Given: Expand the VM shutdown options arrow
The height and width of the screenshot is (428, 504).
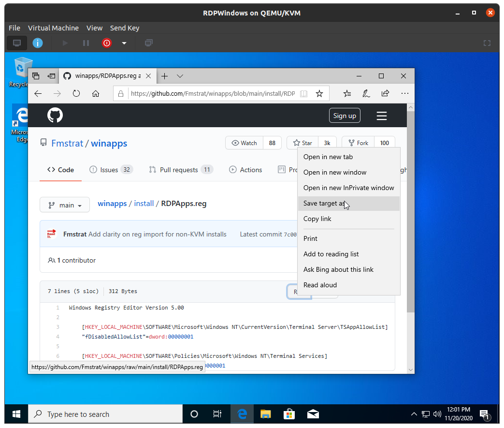Looking at the screenshot, I should (x=124, y=43).
